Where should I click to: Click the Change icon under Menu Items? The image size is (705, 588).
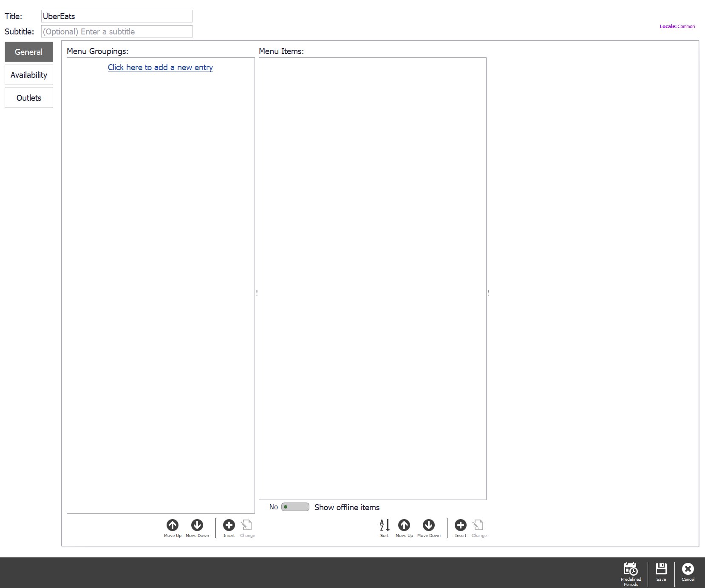click(x=479, y=528)
